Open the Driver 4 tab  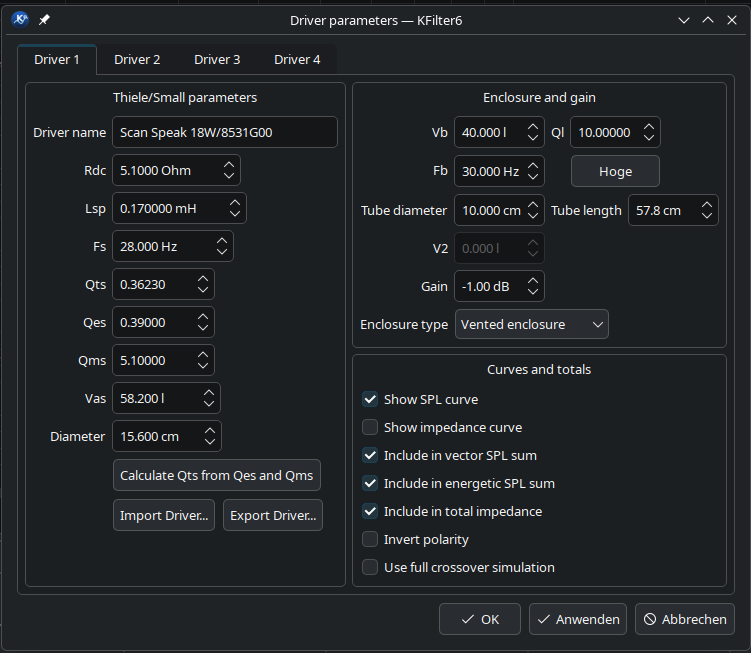[x=297, y=60]
